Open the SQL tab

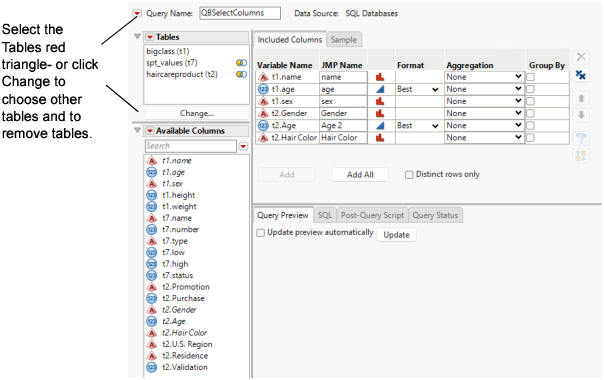point(325,215)
